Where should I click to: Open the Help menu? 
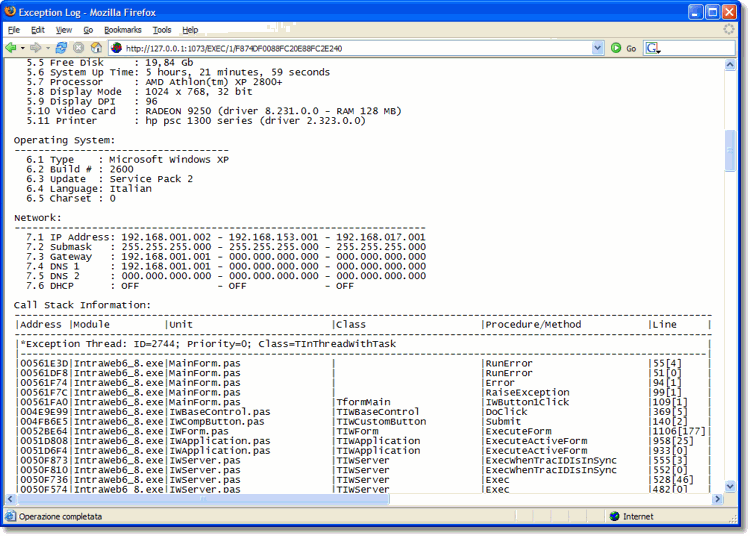190,30
